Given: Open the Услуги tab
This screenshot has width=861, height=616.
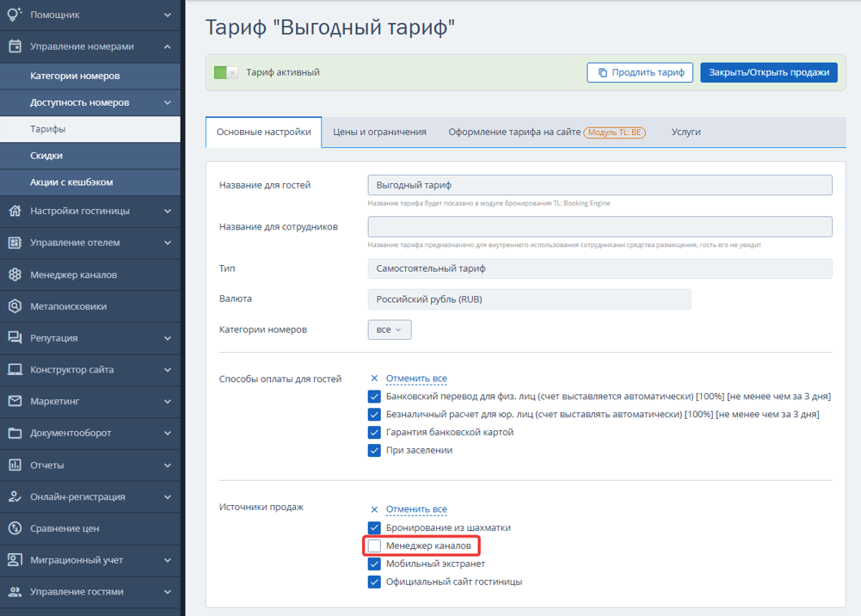Looking at the screenshot, I should [686, 132].
